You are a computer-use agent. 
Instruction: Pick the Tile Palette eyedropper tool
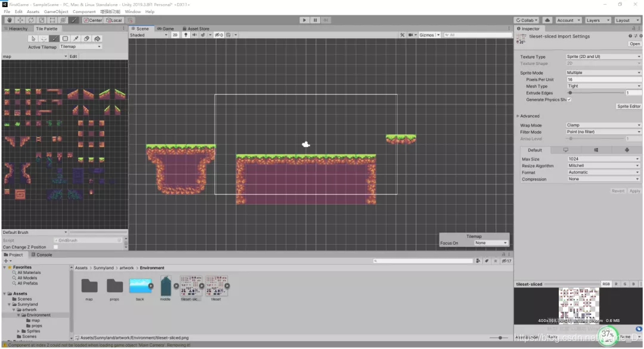pos(76,39)
